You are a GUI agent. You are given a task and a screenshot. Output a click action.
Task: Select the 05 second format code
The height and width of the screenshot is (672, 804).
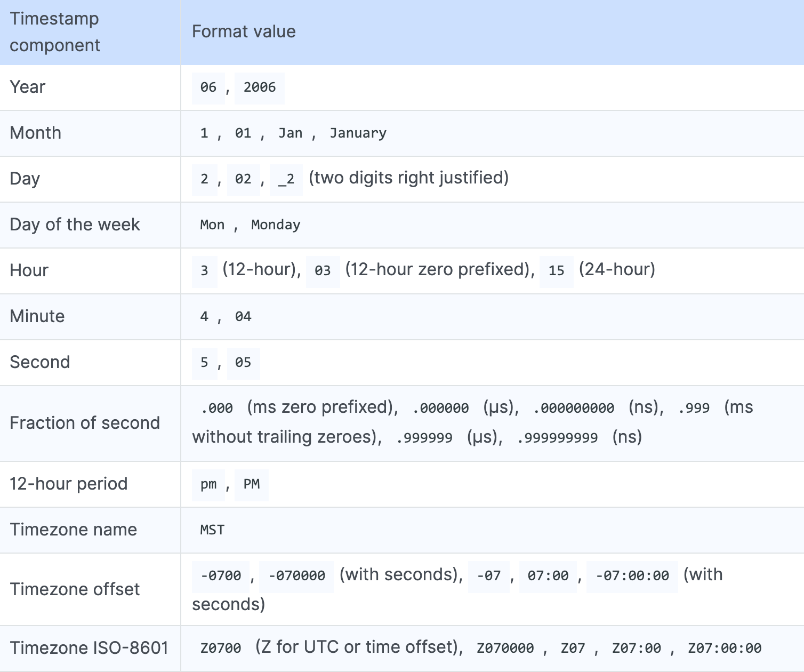(243, 363)
